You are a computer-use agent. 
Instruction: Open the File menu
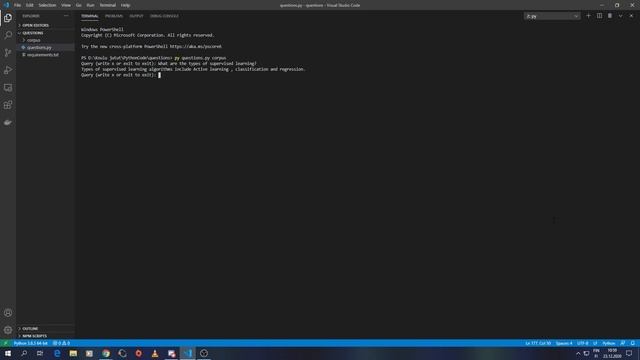[17, 5]
